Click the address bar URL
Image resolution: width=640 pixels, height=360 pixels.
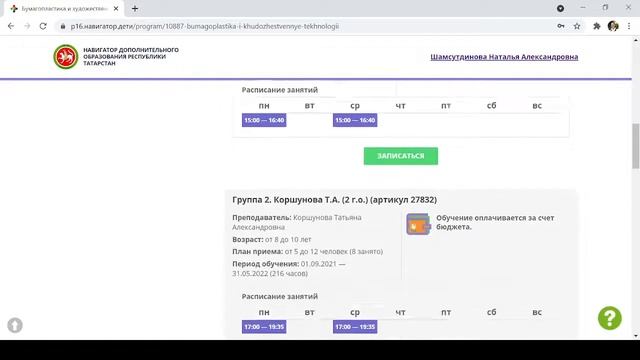204,26
